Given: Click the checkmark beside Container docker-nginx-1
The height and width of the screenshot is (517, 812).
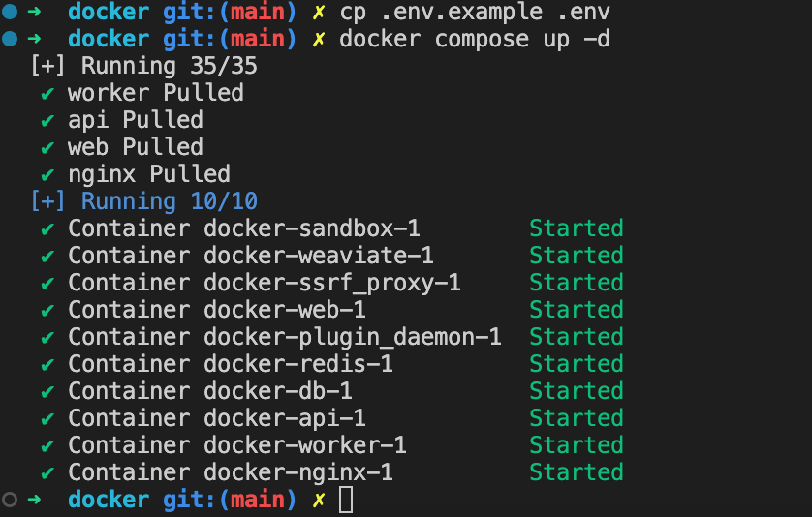Looking at the screenshot, I should tap(47, 473).
